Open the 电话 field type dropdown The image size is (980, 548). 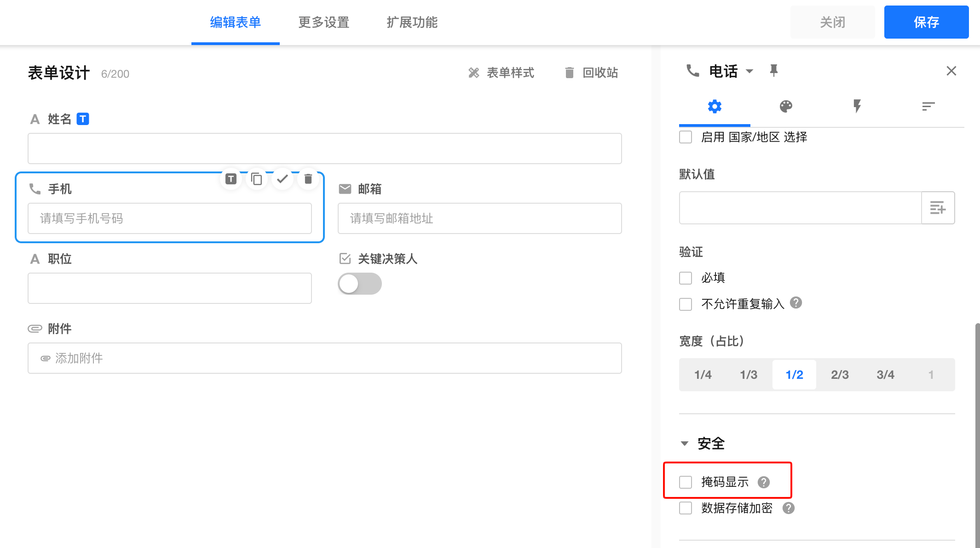point(749,71)
